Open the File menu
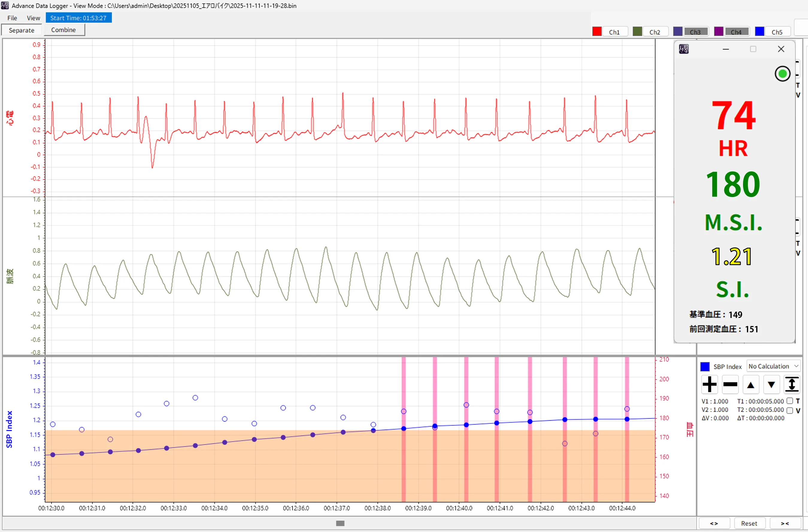The height and width of the screenshot is (532, 808). pyautogui.click(x=12, y=18)
